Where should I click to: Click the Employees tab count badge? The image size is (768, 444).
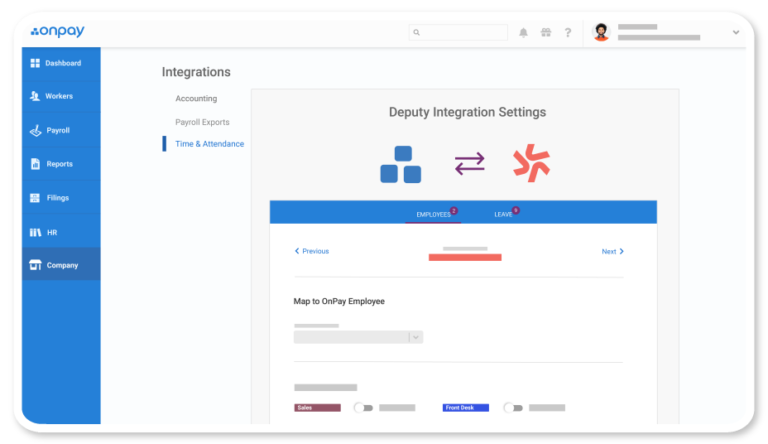tap(454, 211)
